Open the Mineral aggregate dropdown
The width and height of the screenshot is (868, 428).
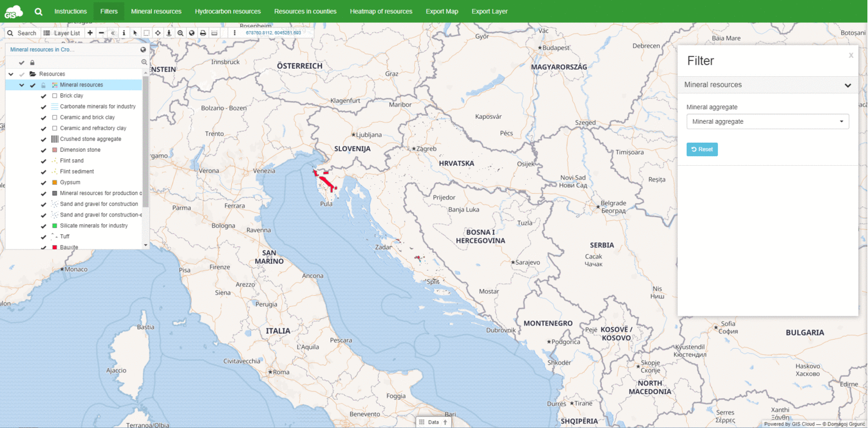coord(767,121)
